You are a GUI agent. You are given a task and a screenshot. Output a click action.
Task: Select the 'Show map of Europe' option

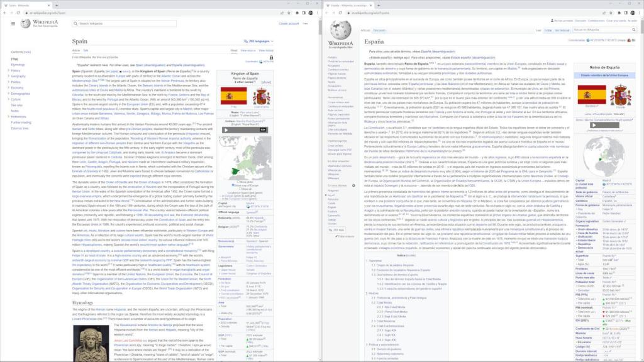tap(233, 185)
